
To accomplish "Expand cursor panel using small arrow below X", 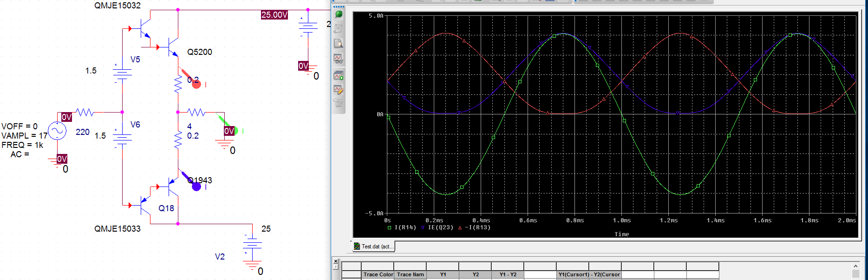I will 336,267.
